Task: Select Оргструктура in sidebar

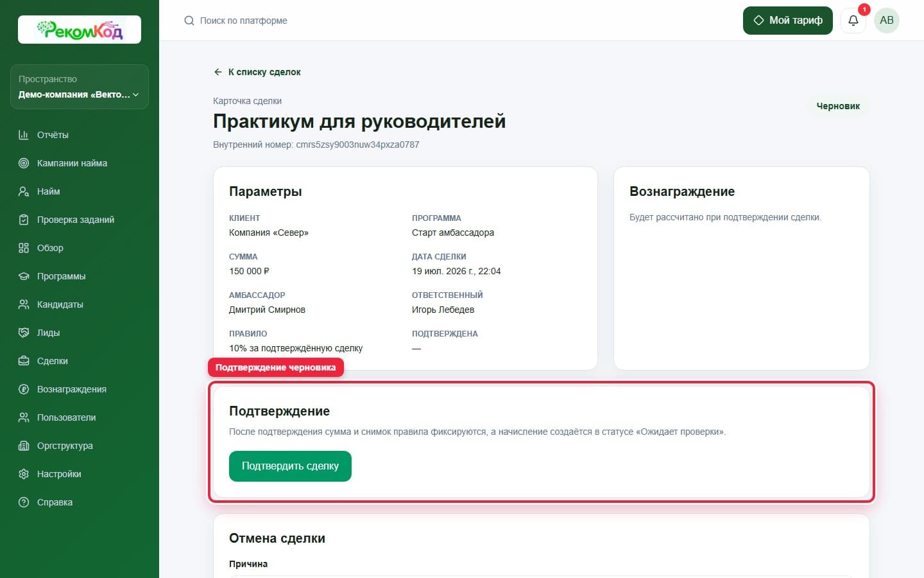Action: [x=80, y=446]
